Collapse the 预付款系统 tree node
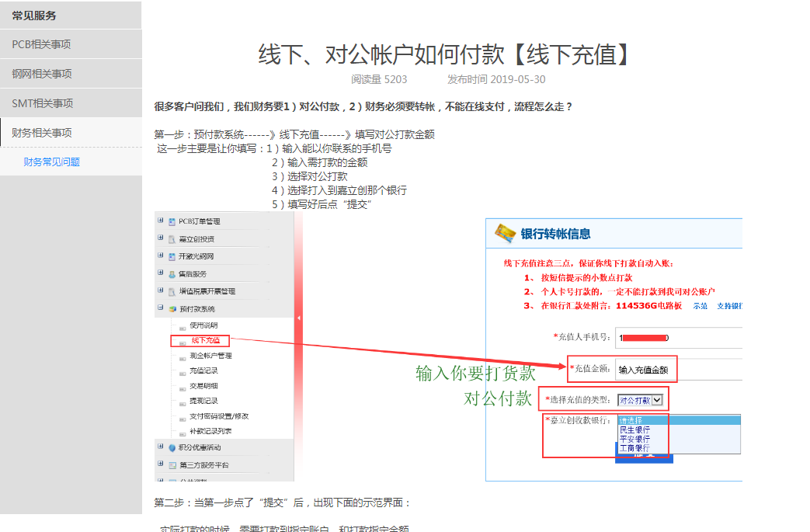This screenshot has height=532, width=810. (161, 308)
